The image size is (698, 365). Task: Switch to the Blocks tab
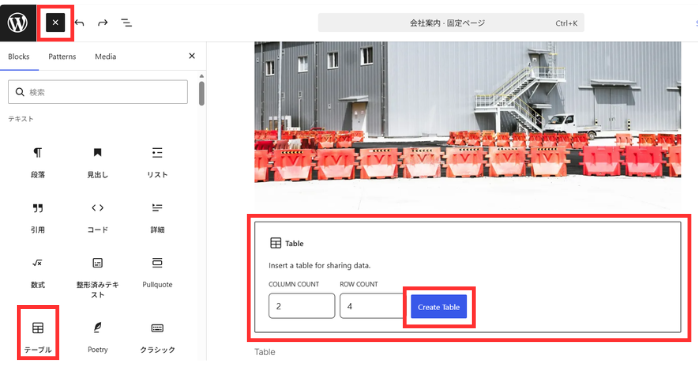coord(19,57)
